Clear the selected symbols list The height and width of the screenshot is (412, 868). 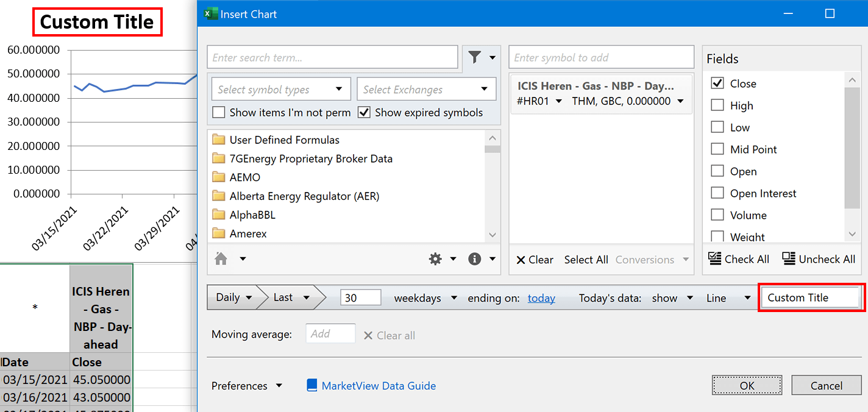pyautogui.click(x=535, y=260)
